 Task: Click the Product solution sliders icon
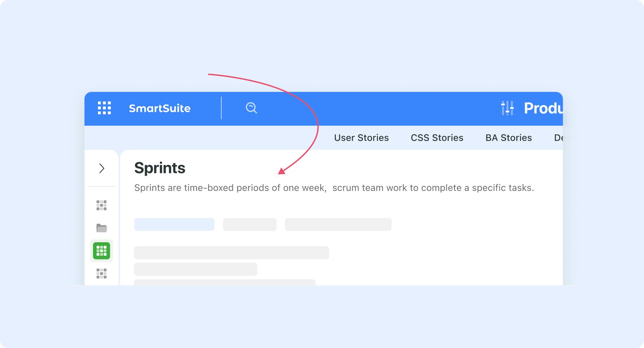[x=507, y=108]
